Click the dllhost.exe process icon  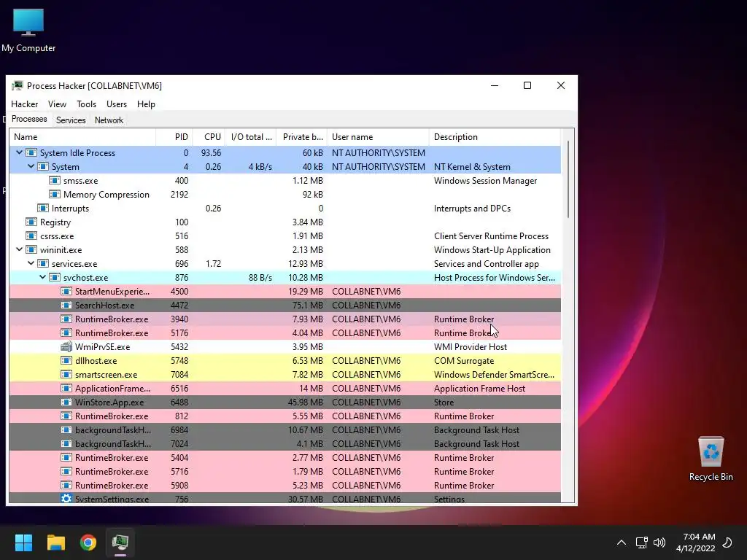tap(66, 360)
